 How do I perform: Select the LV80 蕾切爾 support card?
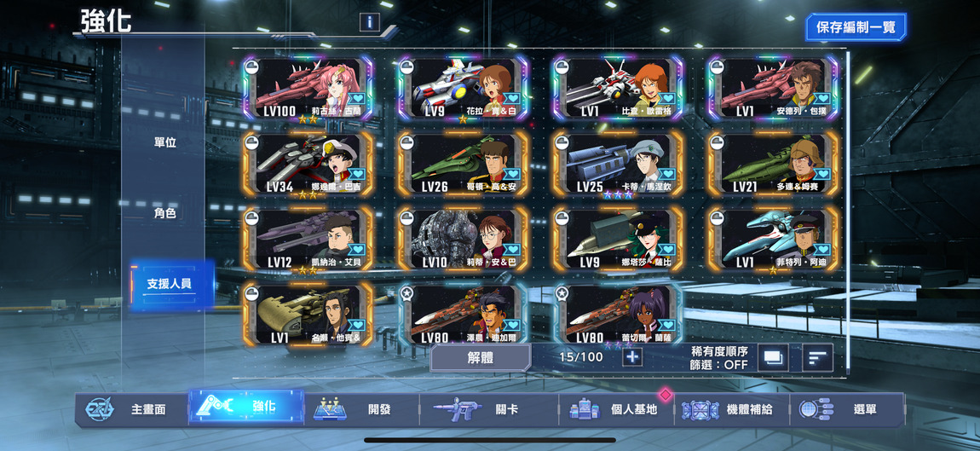tap(618, 314)
